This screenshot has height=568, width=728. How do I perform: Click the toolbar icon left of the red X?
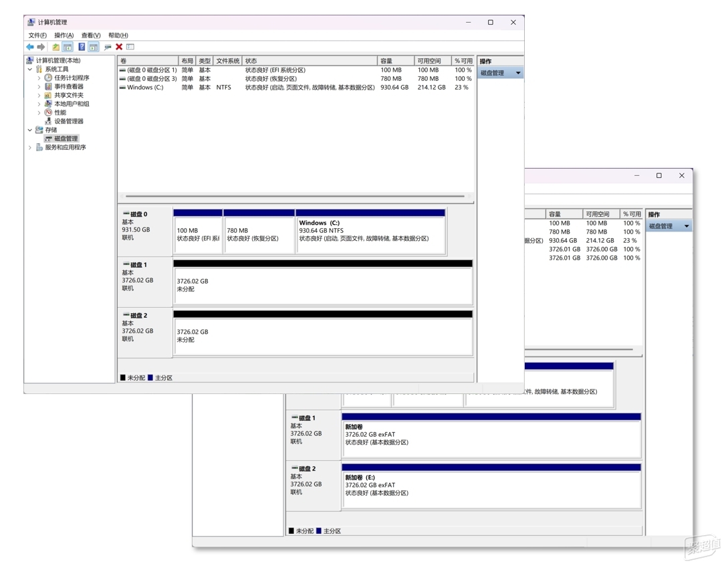108,47
